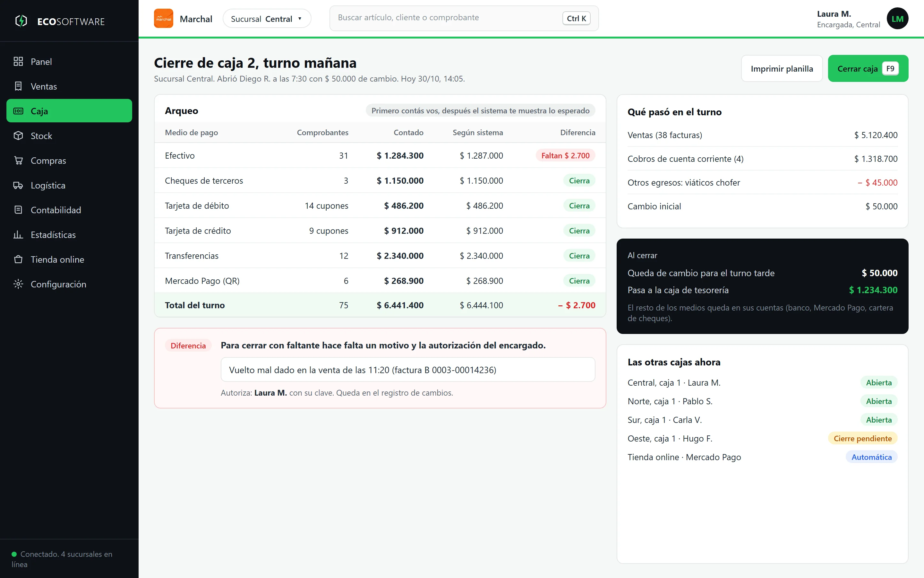Screen dimensions: 924x578
Task: Click Ventas (38 facturas) line
Action: point(762,135)
